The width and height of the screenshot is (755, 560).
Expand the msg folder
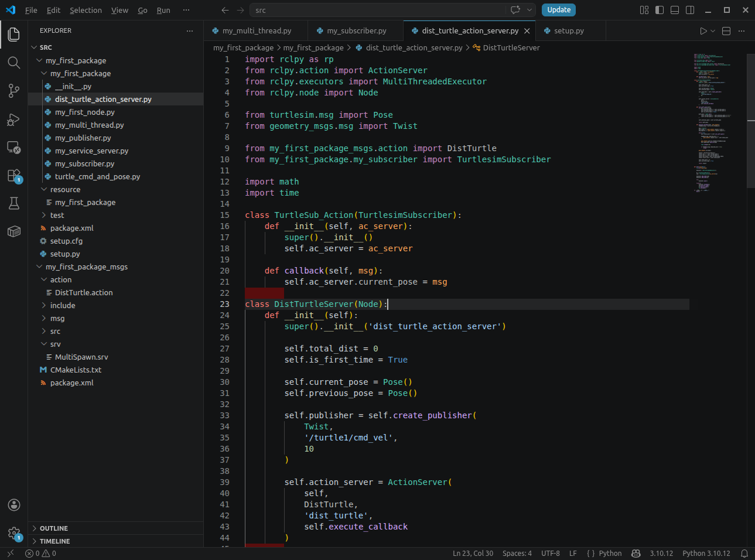pyautogui.click(x=115, y=318)
